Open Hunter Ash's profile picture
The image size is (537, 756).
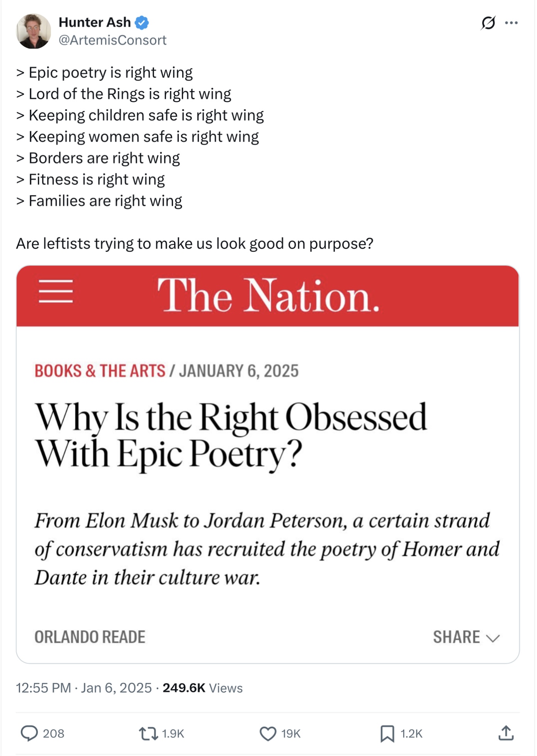point(34,31)
